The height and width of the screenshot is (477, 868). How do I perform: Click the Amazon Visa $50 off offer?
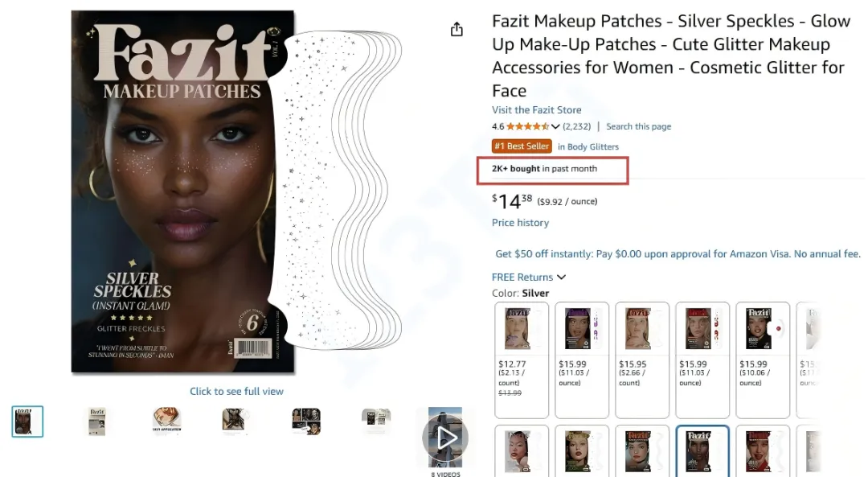point(678,254)
